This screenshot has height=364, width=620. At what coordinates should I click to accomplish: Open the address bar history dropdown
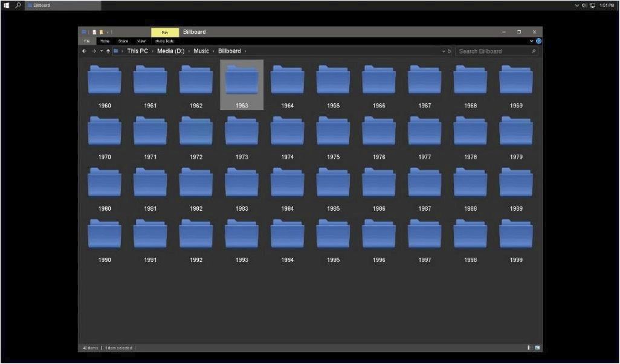pos(444,51)
